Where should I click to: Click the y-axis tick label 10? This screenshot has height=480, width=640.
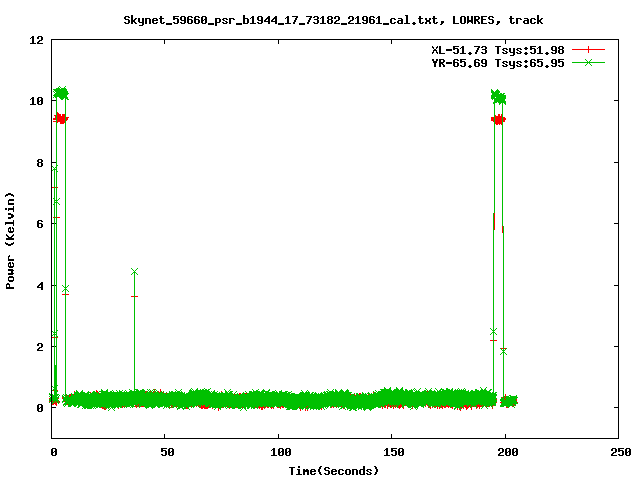click(36, 101)
